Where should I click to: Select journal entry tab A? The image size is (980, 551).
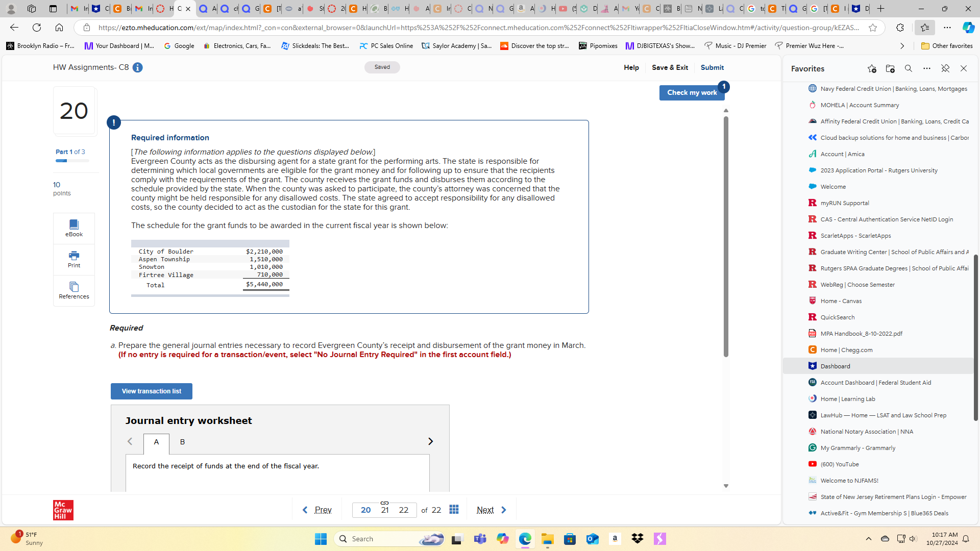(x=156, y=442)
